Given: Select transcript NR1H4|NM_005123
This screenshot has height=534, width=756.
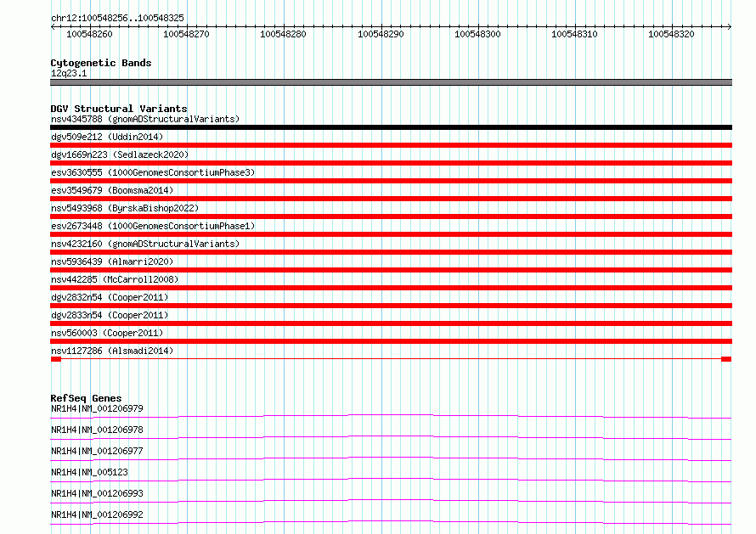Looking at the screenshot, I should point(89,472).
